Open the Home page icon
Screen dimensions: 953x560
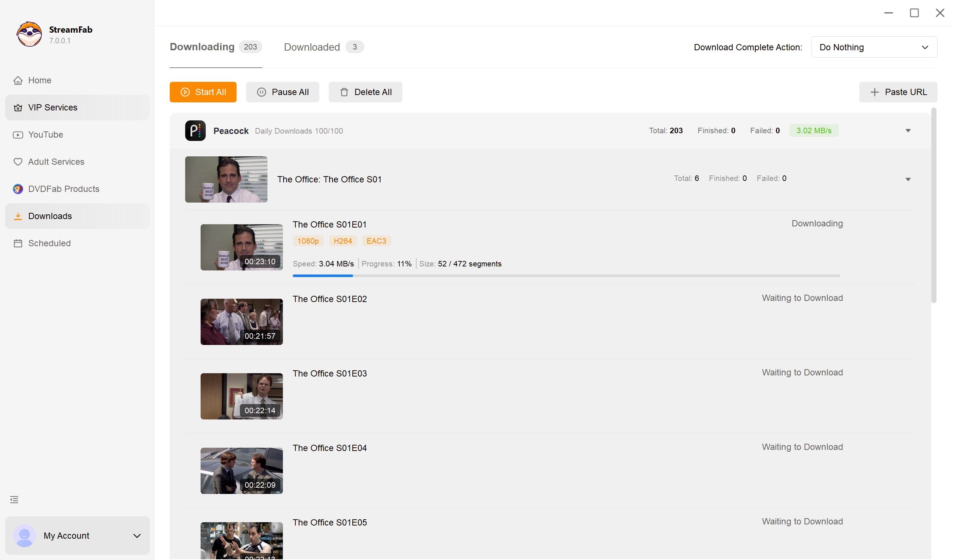pos(18,80)
